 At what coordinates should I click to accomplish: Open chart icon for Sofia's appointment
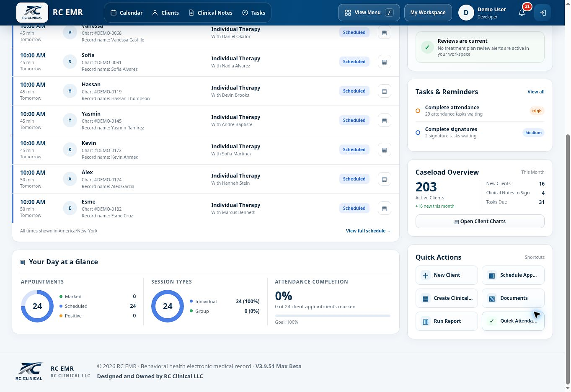[x=384, y=62]
